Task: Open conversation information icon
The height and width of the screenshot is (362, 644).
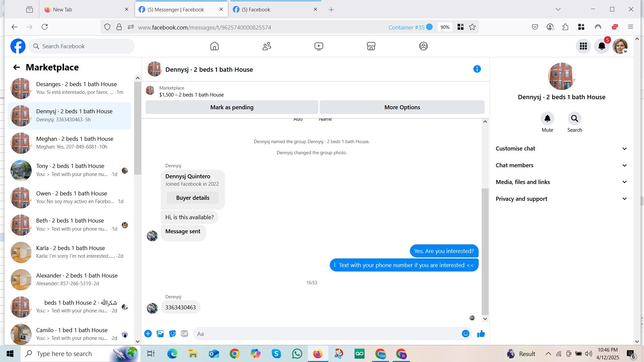Action: pyautogui.click(x=477, y=69)
